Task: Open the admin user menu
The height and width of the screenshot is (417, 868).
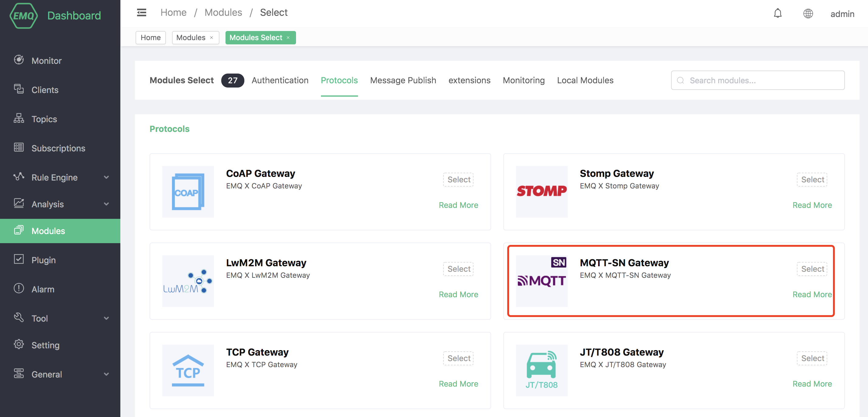Action: [842, 14]
